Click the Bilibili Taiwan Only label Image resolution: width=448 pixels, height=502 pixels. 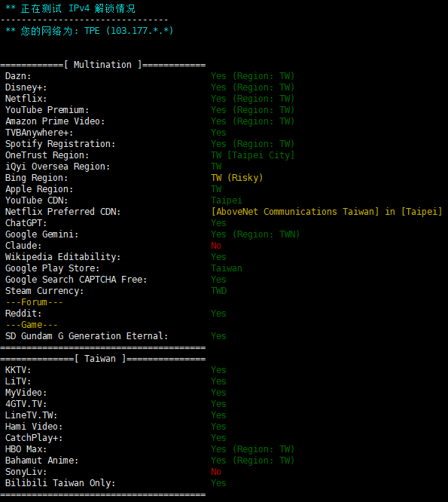[x=60, y=483]
